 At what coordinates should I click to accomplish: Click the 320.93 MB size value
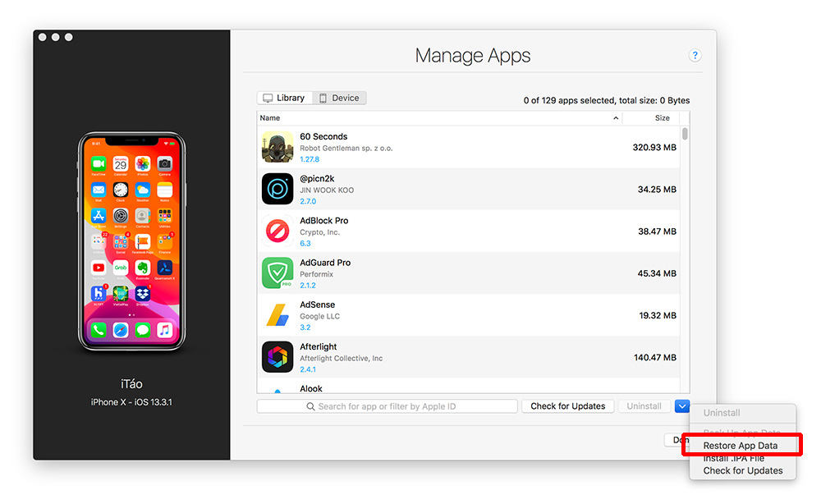[x=654, y=148]
